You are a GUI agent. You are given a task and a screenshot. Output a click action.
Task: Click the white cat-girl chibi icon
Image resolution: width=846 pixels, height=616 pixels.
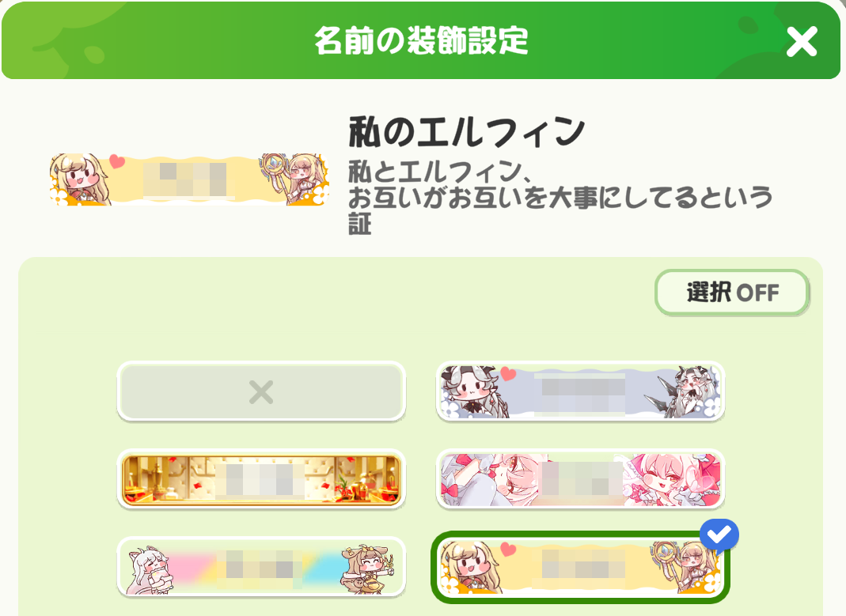click(x=150, y=570)
